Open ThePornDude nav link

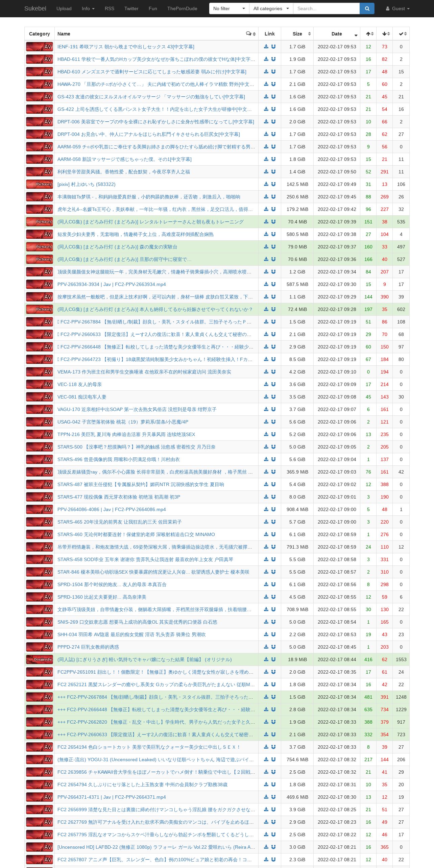pyautogui.click(x=182, y=8)
